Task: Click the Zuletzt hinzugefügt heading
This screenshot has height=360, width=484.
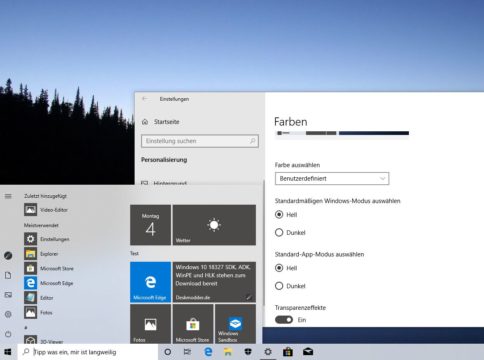Action: (x=45, y=196)
